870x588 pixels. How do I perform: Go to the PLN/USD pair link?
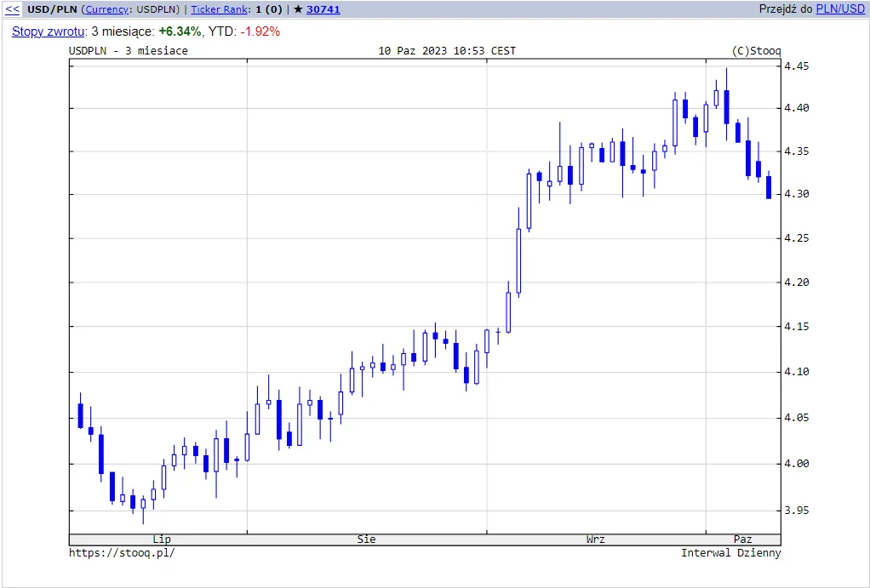point(840,9)
